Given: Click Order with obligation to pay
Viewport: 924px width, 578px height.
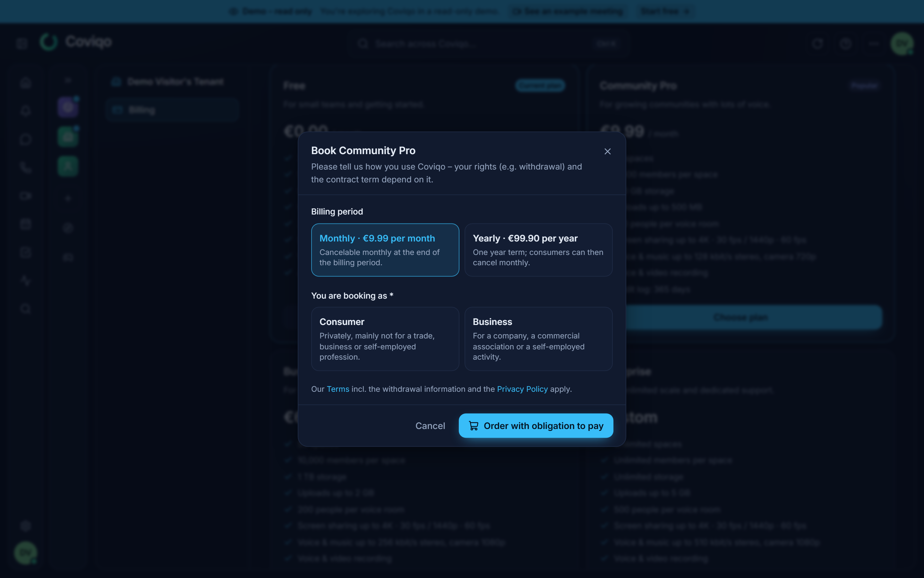Looking at the screenshot, I should [536, 425].
